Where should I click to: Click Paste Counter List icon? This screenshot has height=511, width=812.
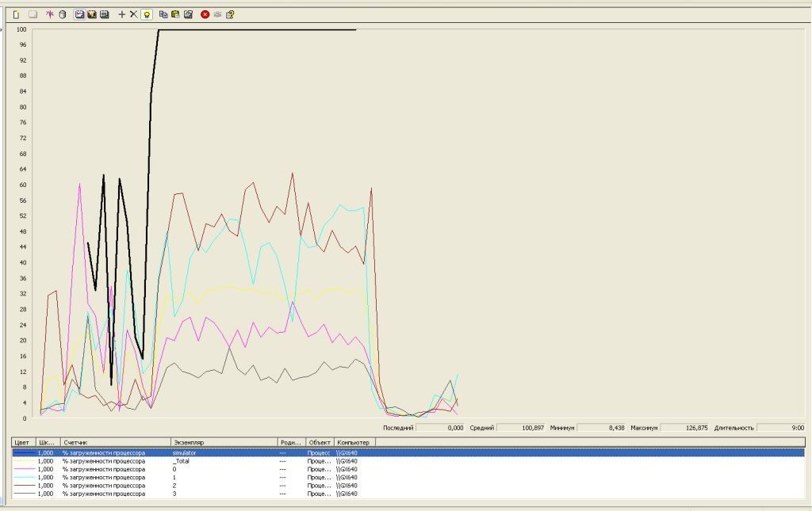click(175, 14)
